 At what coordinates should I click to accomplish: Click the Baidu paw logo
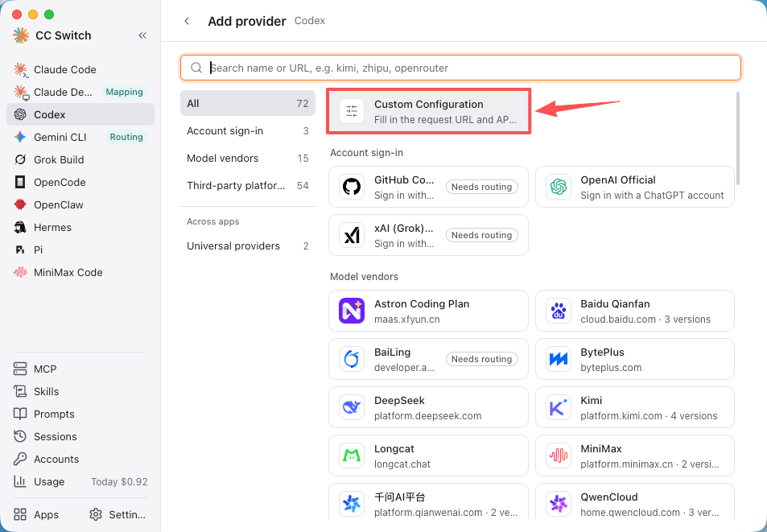coord(558,311)
